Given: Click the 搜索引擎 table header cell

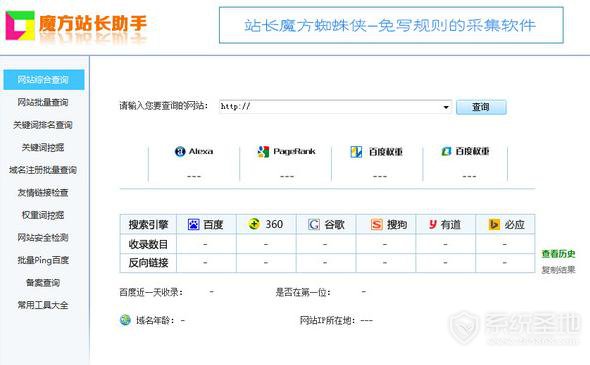Looking at the screenshot, I should (148, 225).
